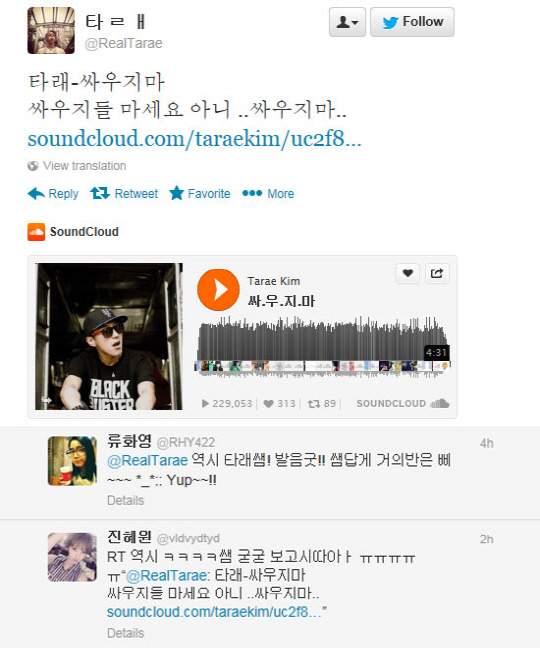This screenshot has width=540, height=648.
Task: Like the track with the heart icon
Action: [x=408, y=273]
